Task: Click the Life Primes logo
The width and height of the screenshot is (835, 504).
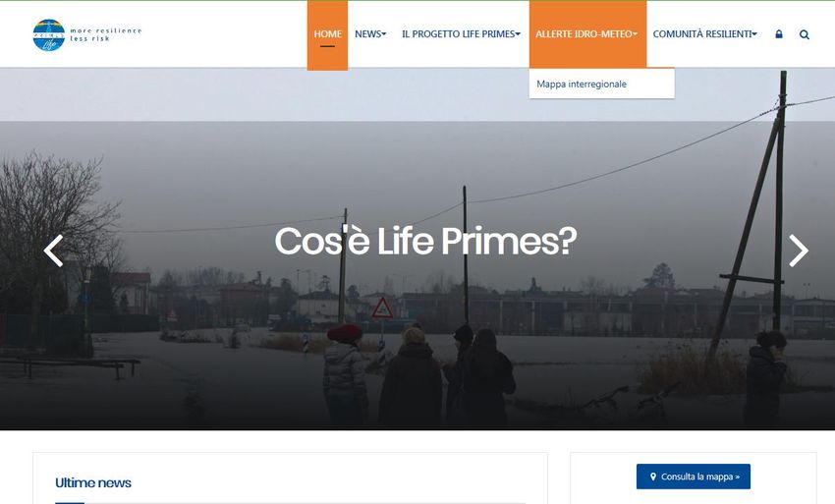Action: 49,35
